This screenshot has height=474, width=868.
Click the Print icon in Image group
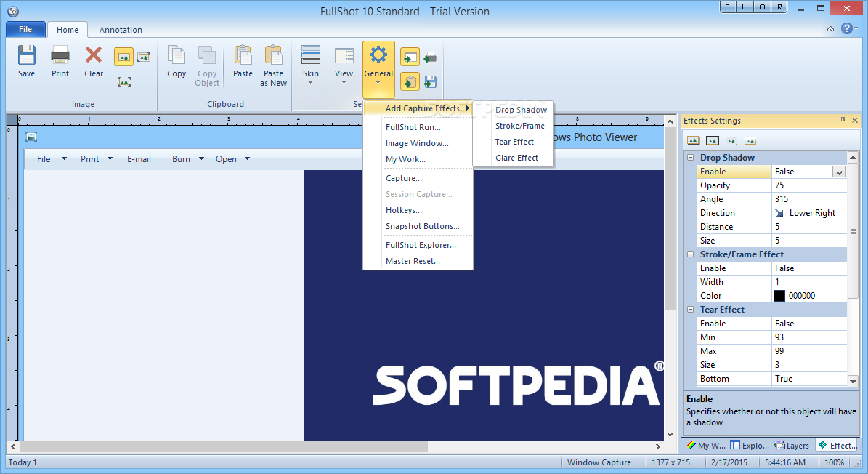60,55
